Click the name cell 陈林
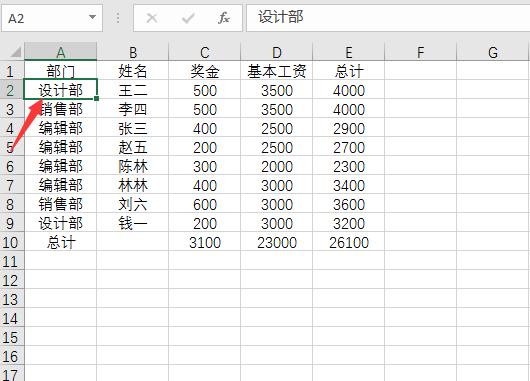 [x=132, y=166]
